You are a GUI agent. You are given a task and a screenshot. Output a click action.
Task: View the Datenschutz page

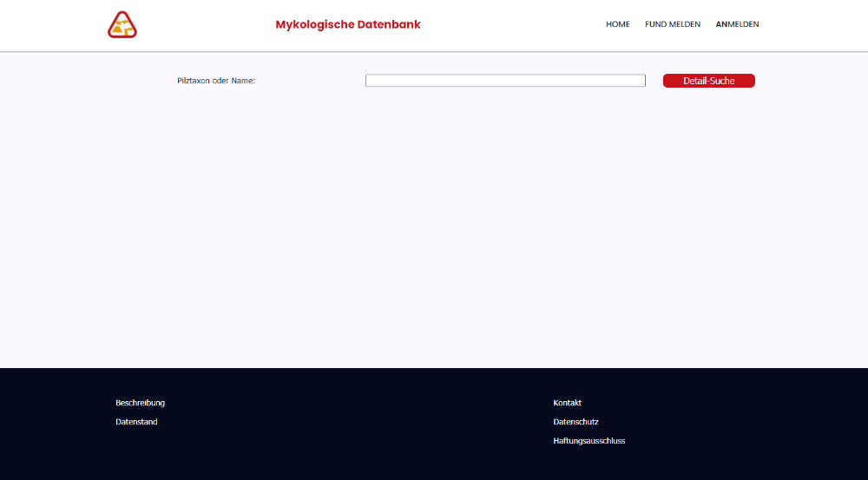(x=575, y=422)
